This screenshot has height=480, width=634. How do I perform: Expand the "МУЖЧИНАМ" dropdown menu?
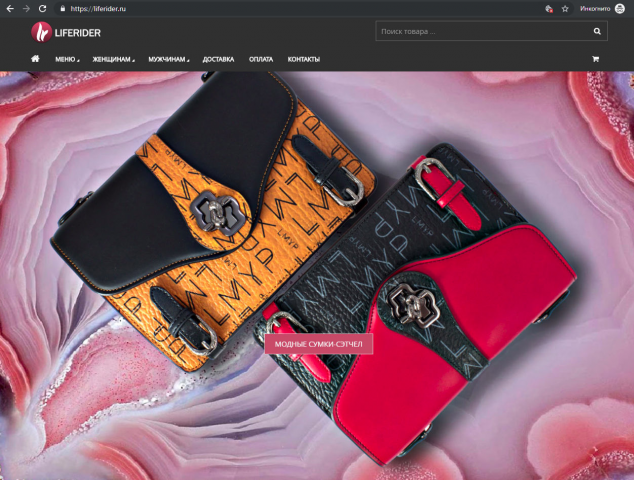pos(168,59)
